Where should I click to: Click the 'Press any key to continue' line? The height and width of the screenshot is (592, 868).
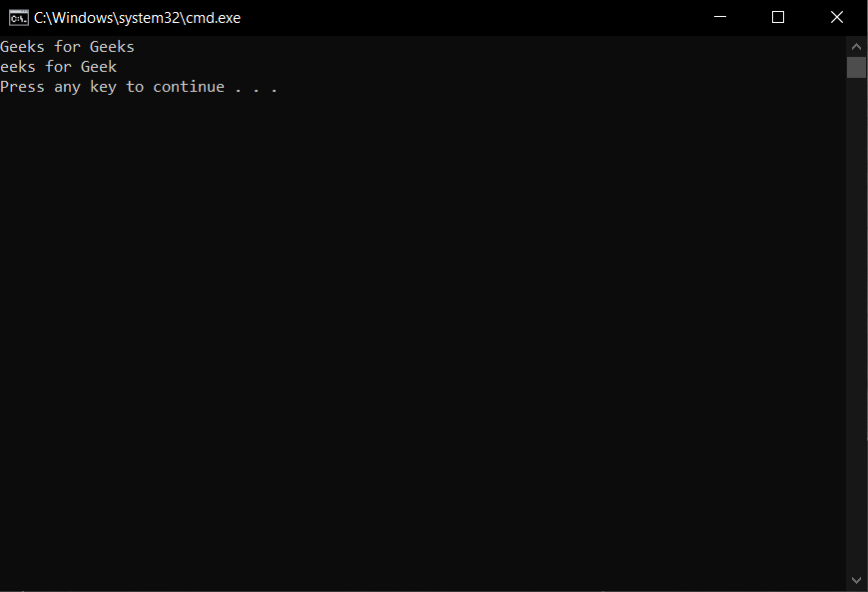tap(139, 87)
